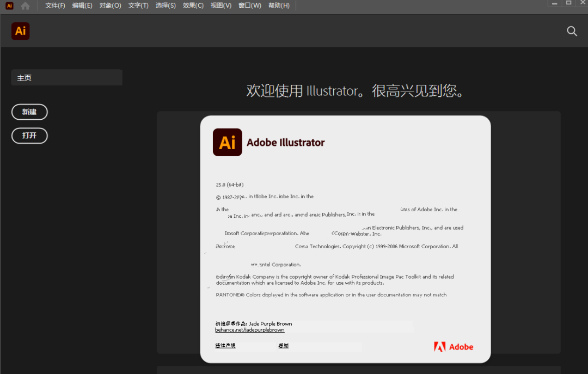Open the 法律声明 link
The image size is (588, 374).
coord(225,346)
